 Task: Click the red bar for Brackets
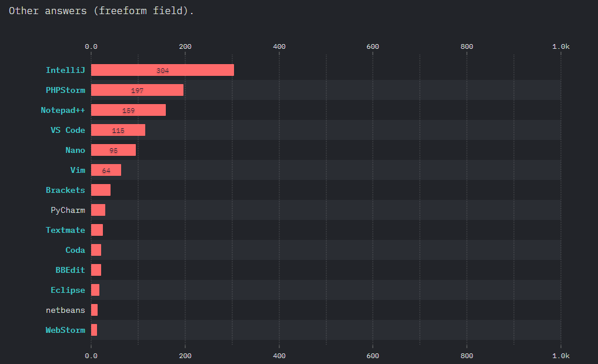101,190
